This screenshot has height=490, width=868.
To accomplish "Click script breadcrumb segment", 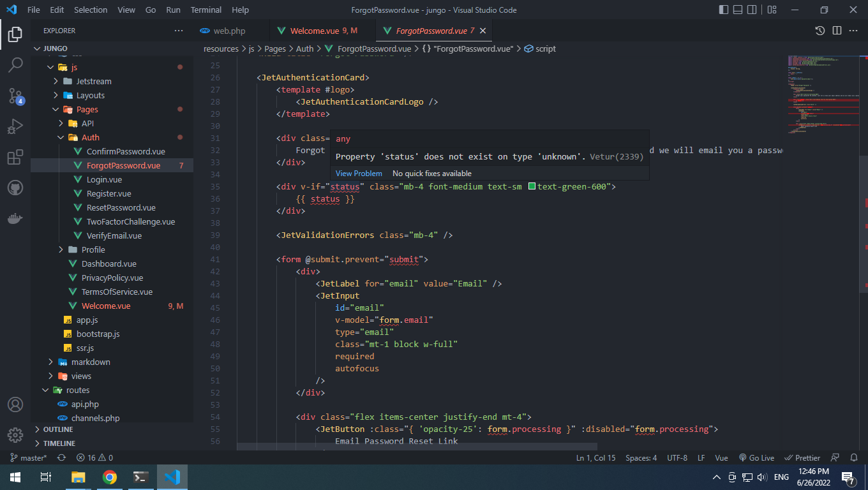I will tap(540, 48).
